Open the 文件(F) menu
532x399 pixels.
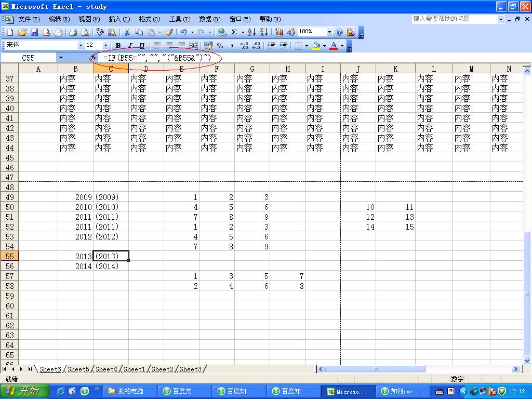coord(29,19)
